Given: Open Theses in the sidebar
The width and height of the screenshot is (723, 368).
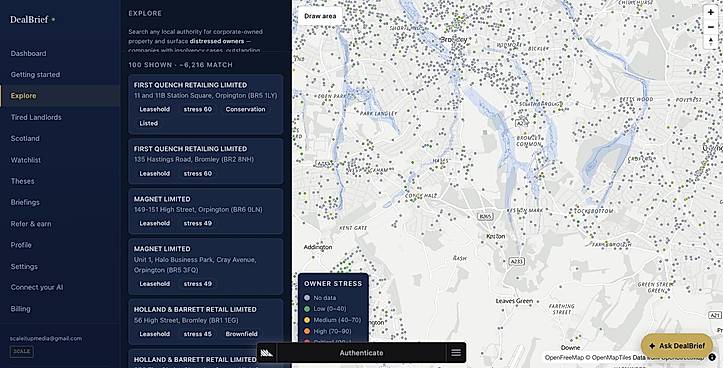Looking at the screenshot, I should [x=23, y=181].
